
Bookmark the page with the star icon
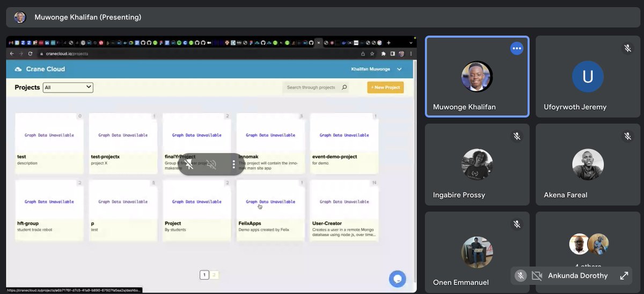(371, 54)
